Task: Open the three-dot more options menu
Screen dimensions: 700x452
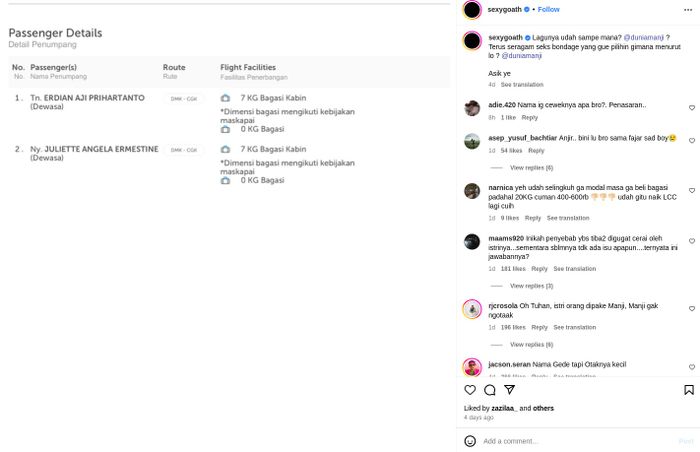Action: click(x=687, y=10)
